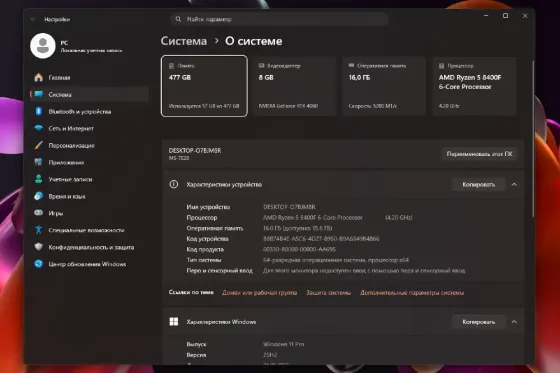Click the Код продукта value 00330-80000-00000-AA695
Screen dimensions: 560x373
coord(299,249)
